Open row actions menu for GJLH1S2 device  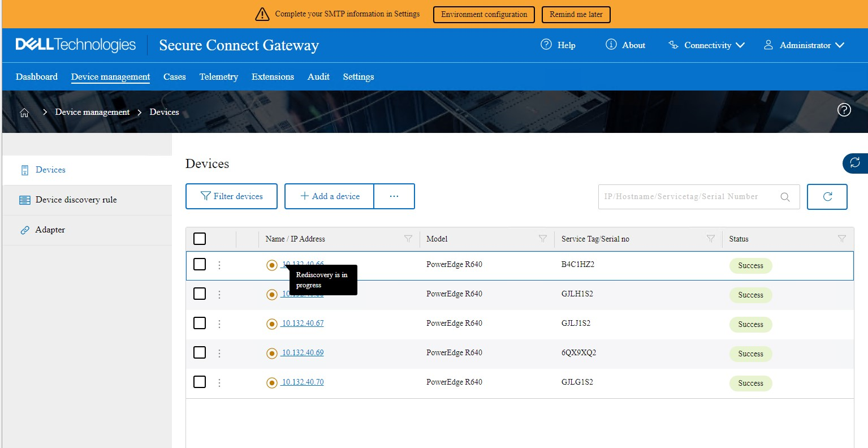coord(219,294)
